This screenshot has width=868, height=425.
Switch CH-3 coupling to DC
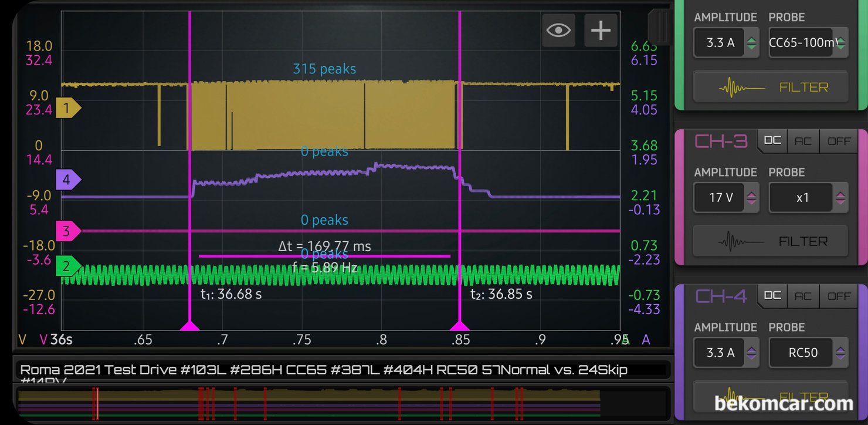click(772, 141)
